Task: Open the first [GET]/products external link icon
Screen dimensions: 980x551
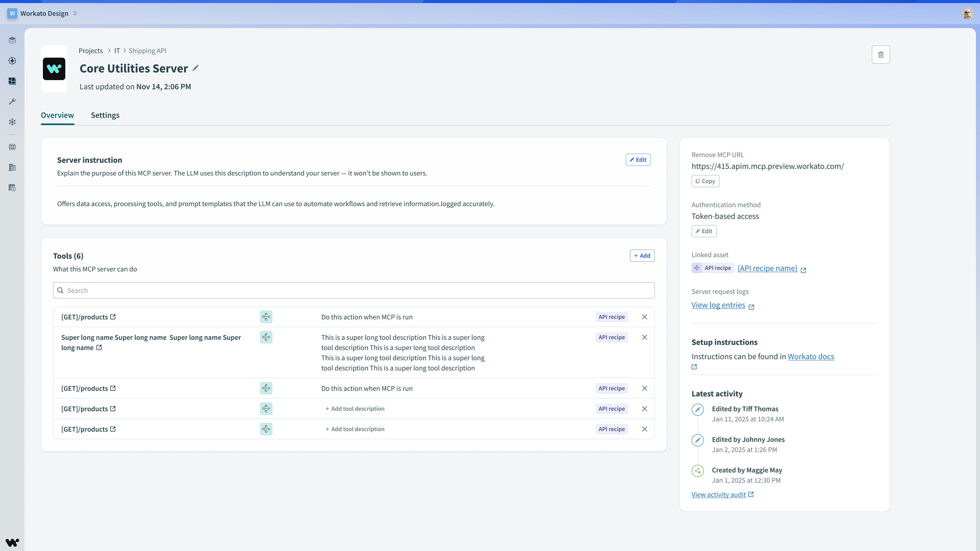Action: (x=113, y=317)
